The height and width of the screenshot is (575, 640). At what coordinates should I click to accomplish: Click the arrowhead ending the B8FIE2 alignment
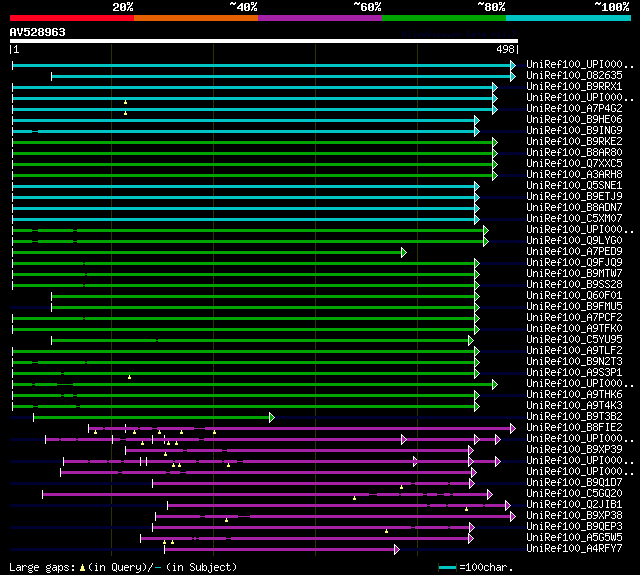(513, 428)
